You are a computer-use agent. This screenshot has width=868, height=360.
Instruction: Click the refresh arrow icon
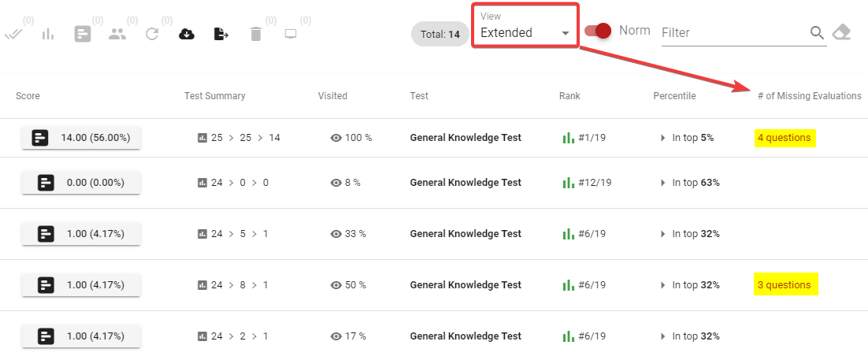pyautogui.click(x=152, y=35)
